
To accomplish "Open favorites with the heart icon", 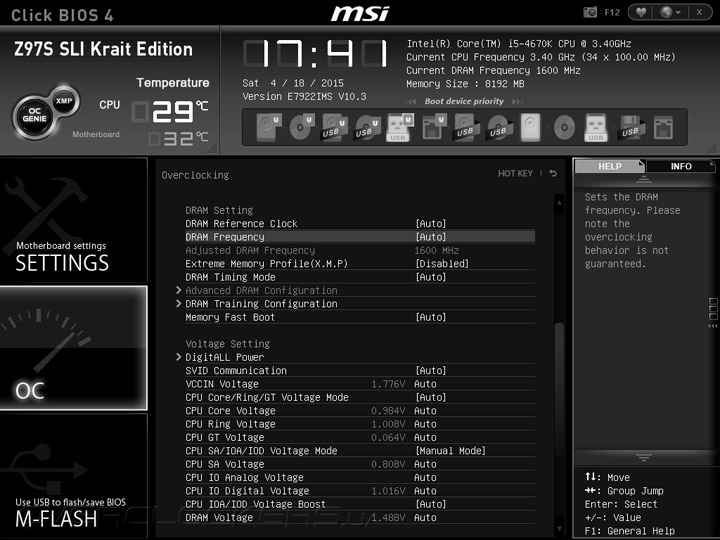I will coord(641,12).
